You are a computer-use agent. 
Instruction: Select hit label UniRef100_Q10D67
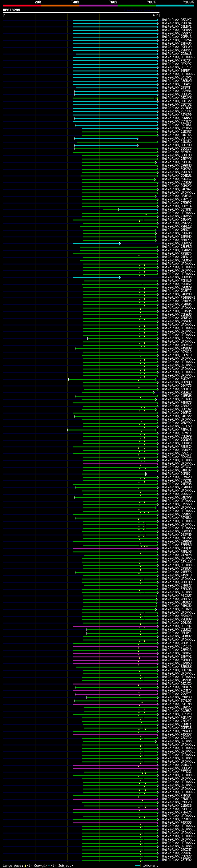(176, 653)
